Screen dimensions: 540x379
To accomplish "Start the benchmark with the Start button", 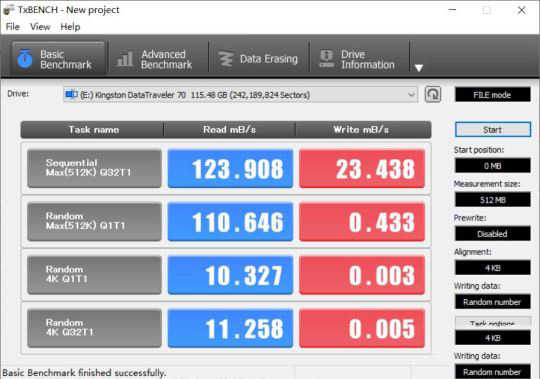I will (492, 130).
